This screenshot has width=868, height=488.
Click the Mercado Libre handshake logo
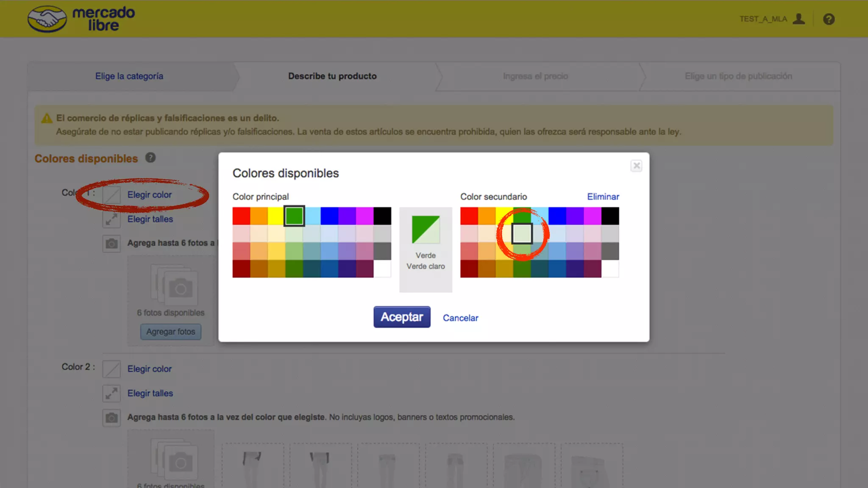[x=47, y=19]
